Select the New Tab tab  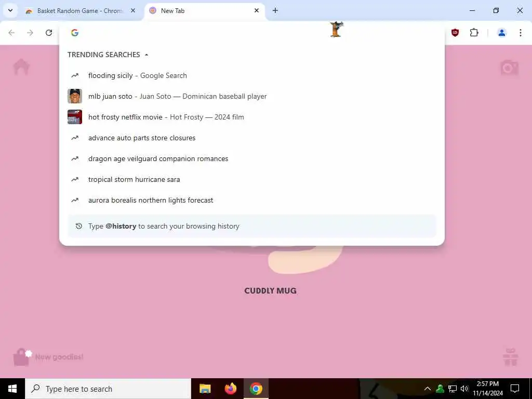click(x=205, y=11)
